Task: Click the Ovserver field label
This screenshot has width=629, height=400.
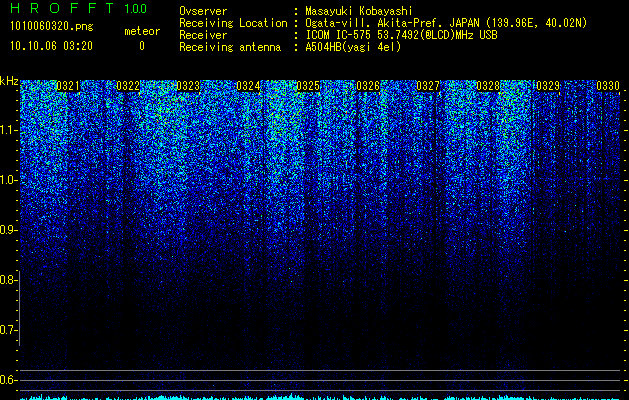Action: [203, 11]
